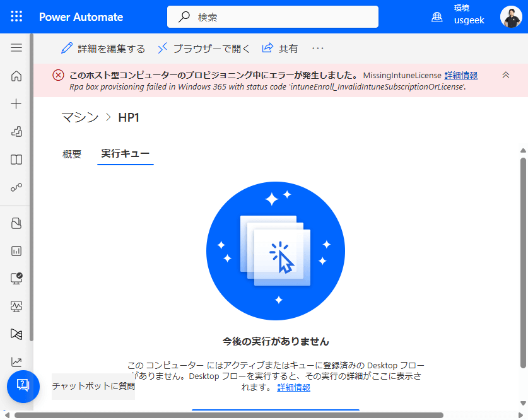Click the red error circle icon
Image resolution: width=528 pixels, height=420 pixels.
pyautogui.click(x=58, y=75)
